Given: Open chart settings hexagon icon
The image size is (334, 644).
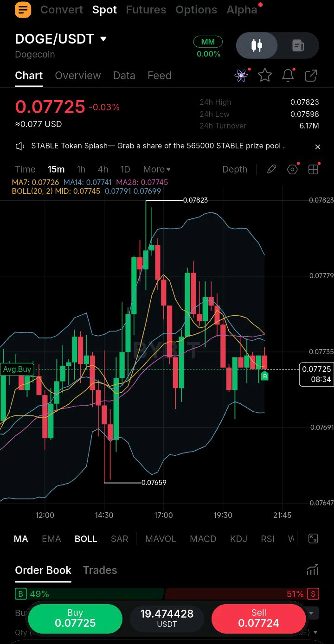Looking at the screenshot, I should pos(292,169).
